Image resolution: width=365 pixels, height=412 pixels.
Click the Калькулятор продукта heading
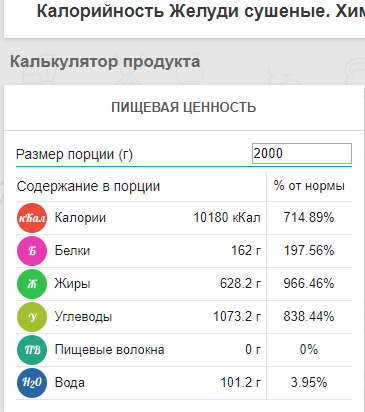105,62
